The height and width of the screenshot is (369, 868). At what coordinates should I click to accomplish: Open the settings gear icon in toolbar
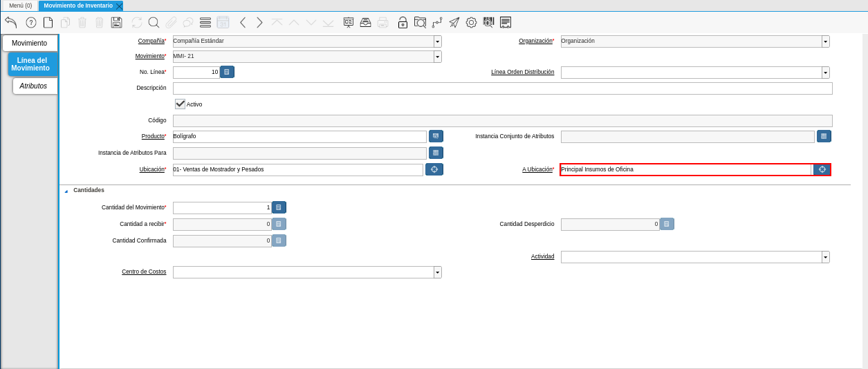click(x=471, y=22)
